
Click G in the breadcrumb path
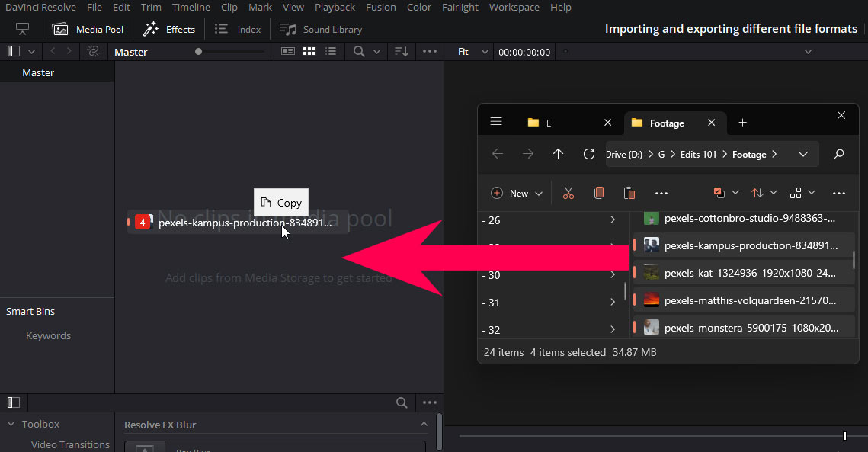(661, 155)
